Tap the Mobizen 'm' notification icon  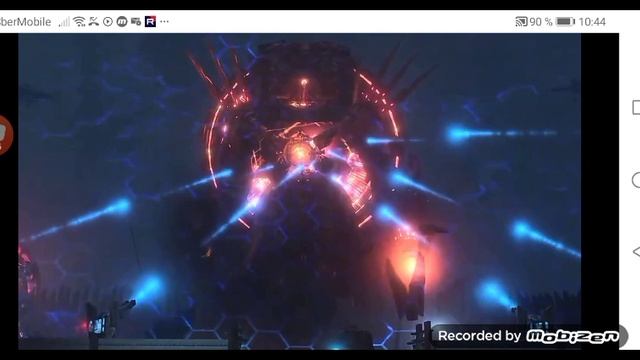click(122, 22)
